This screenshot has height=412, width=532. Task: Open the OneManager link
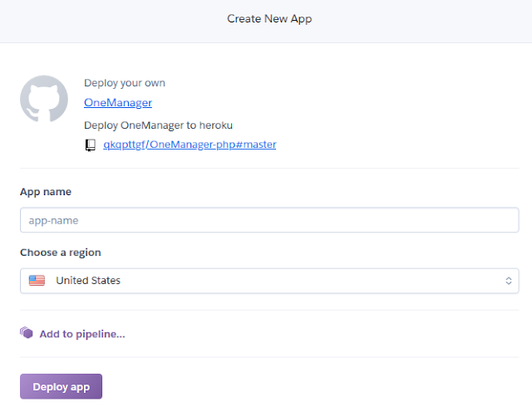[117, 103]
